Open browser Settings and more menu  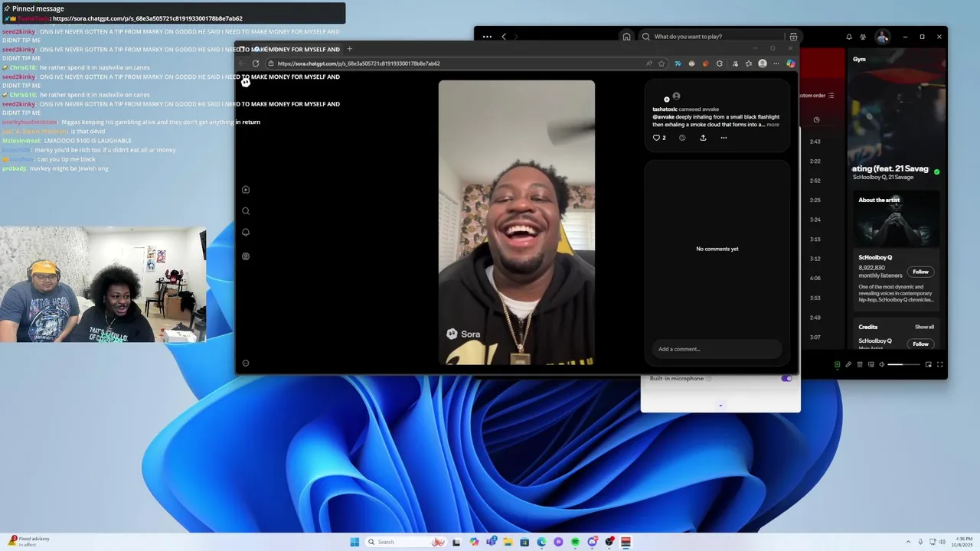pyautogui.click(x=776, y=64)
